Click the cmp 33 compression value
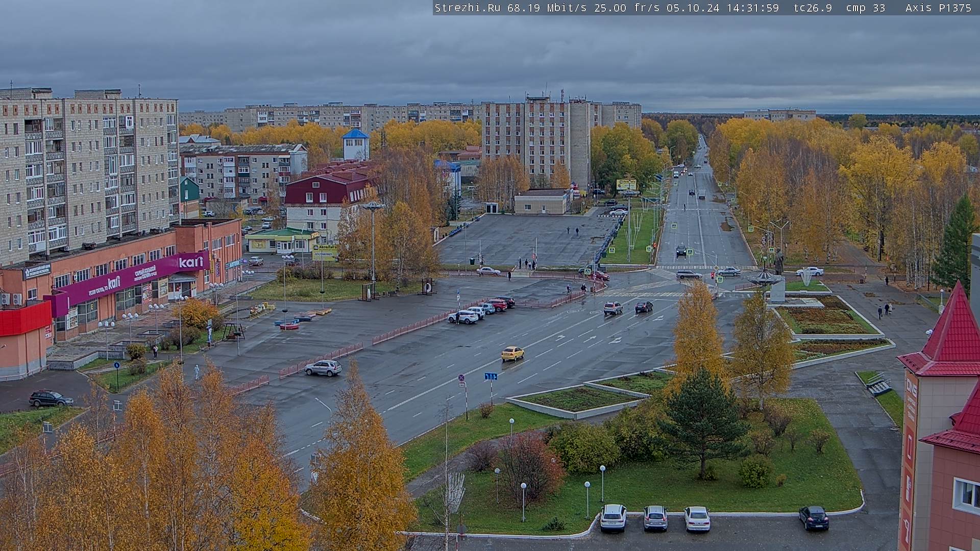980x551 pixels. (865, 8)
